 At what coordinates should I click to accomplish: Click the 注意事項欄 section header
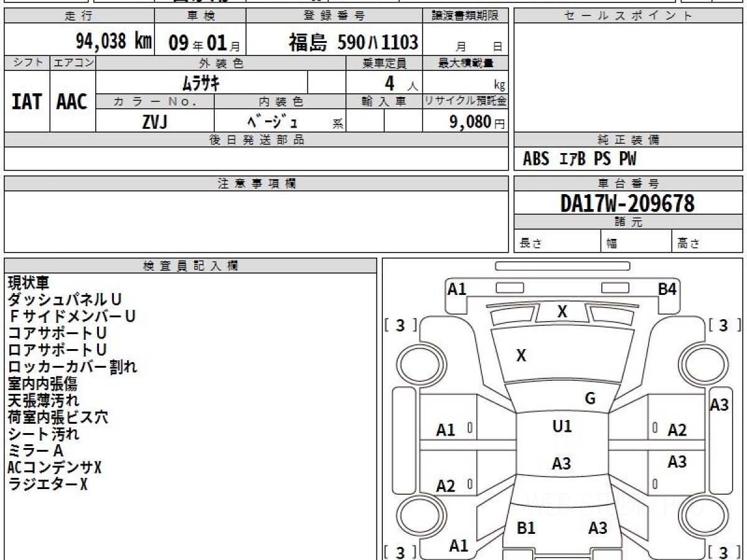[256, 184]
